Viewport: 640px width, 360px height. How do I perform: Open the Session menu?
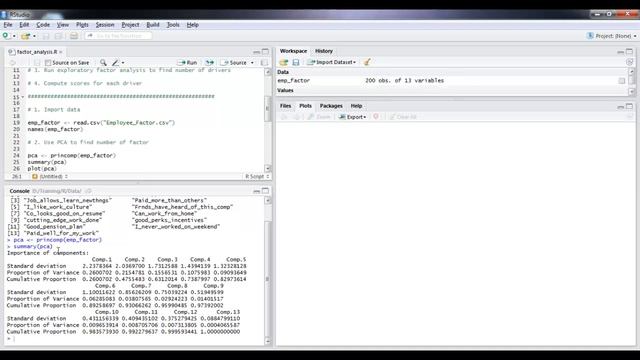click(105, 25)
